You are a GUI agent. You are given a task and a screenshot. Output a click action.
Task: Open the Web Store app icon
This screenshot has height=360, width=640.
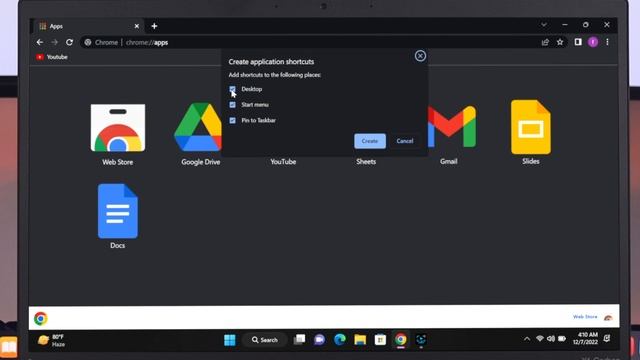click(118, 128)
